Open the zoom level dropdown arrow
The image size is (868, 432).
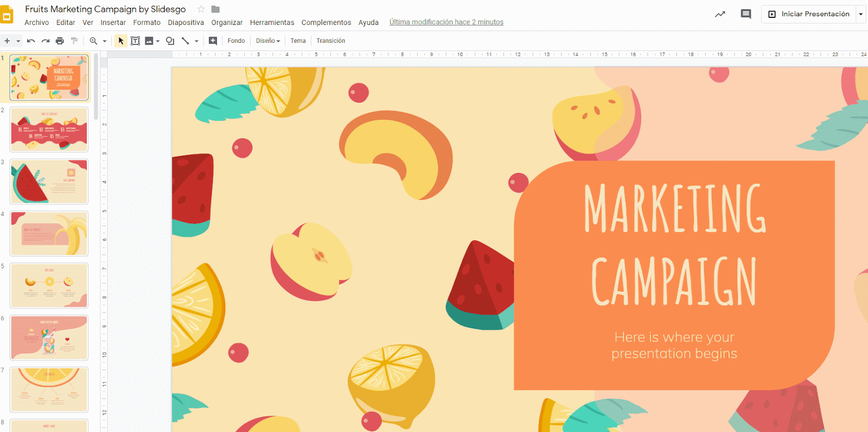[105, 41]
